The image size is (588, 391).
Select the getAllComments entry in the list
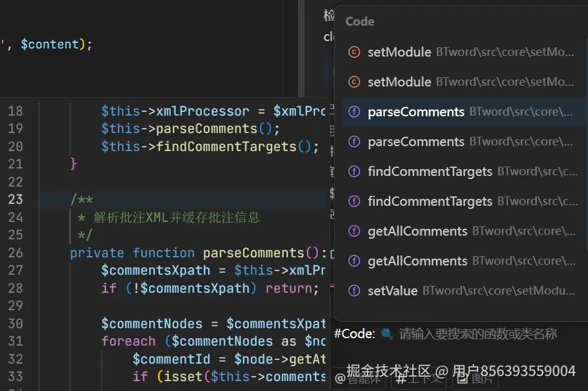tap(417, 231)
